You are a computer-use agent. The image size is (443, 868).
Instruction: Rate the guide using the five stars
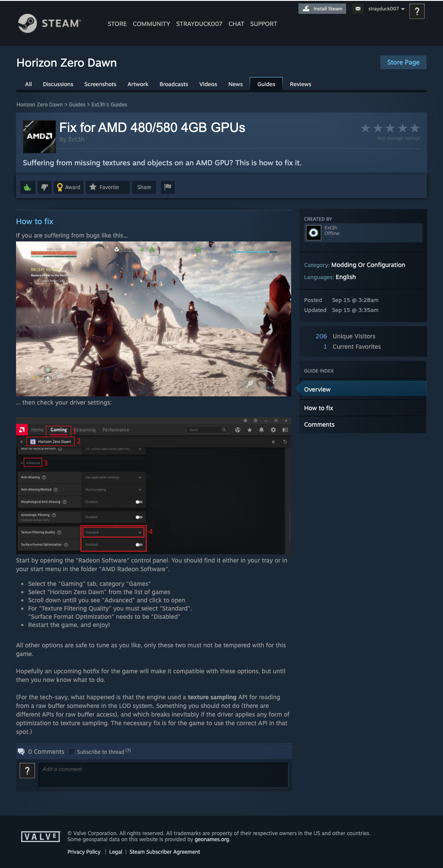click(390, 128)
